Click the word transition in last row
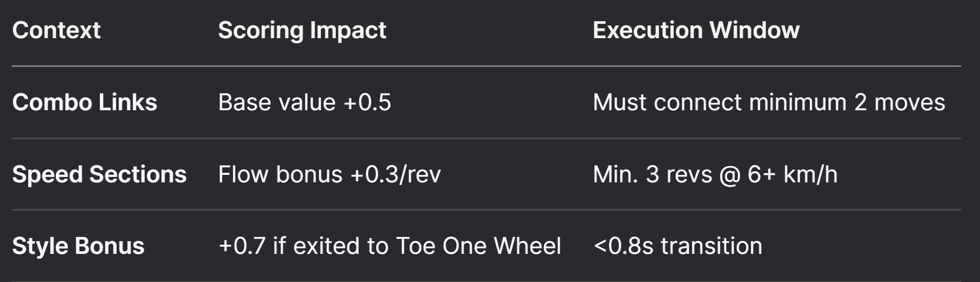The image size is (980, 282). point(711,246)
